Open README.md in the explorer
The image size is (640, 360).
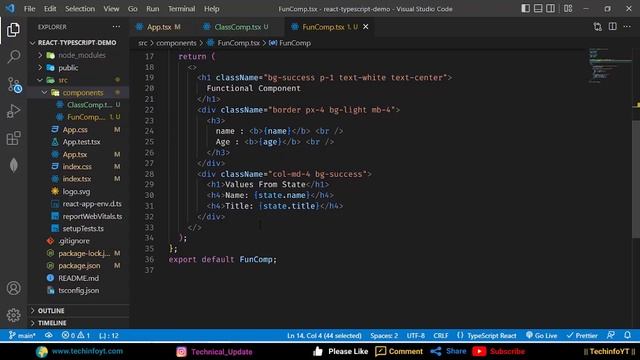[x=78, y=278]
